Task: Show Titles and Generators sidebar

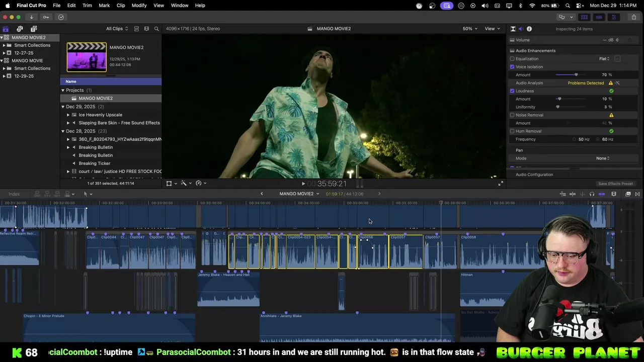Action: point(34,29)
